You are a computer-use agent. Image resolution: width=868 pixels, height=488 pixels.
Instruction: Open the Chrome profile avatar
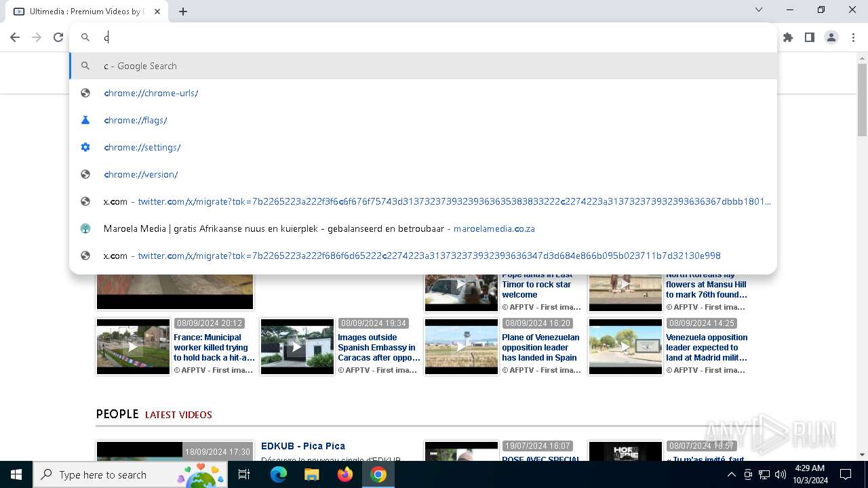coord(831,37)
